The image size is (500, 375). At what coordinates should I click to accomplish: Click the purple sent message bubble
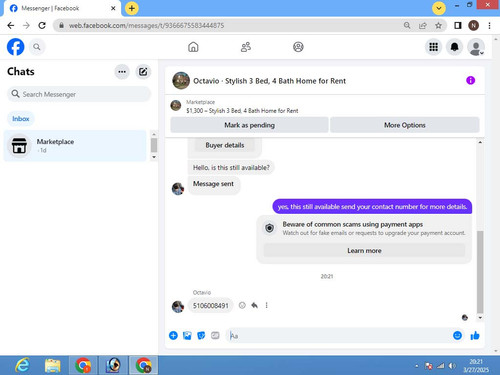pos(372,207)
